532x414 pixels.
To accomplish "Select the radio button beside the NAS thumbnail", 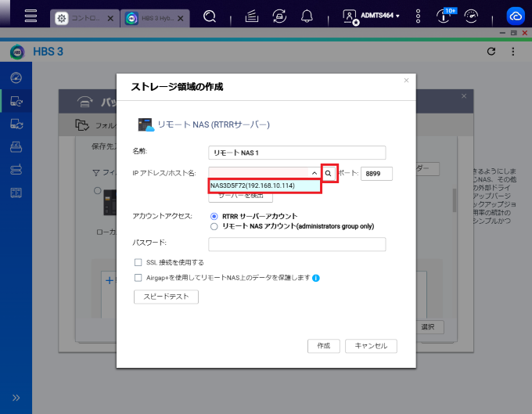I will point(97,191).
